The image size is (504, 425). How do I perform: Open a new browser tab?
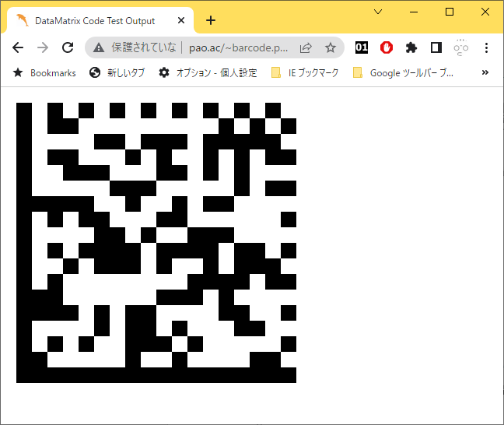click(211, 20)
